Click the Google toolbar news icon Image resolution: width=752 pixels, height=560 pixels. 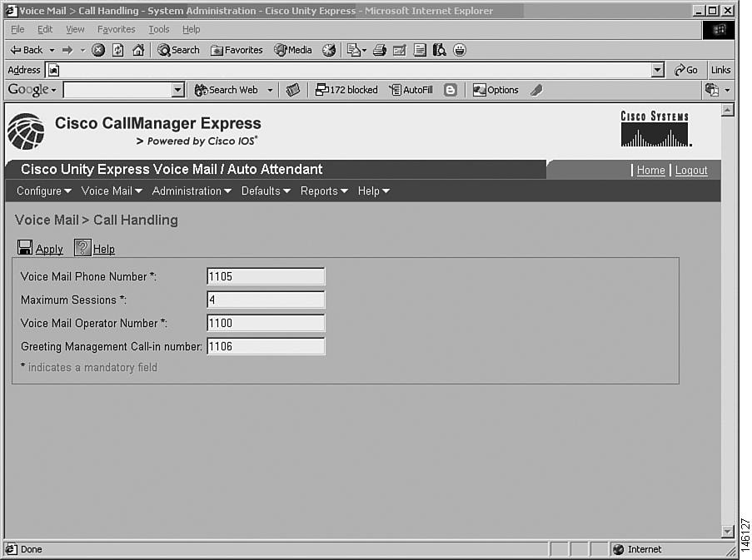292,90
